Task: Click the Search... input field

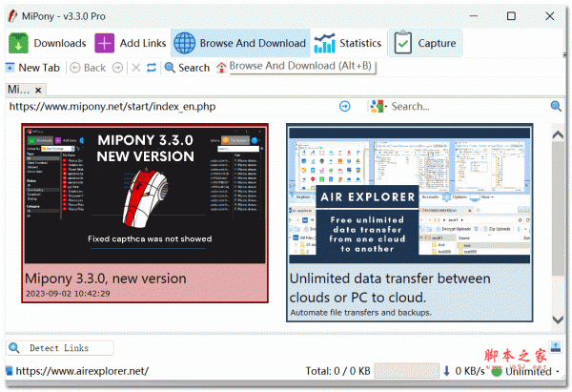Action: pos(469,107)
